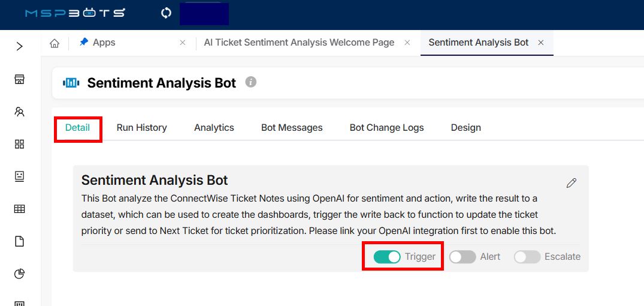
Task: Go to home via house icon
Action: tap(54, 43)
